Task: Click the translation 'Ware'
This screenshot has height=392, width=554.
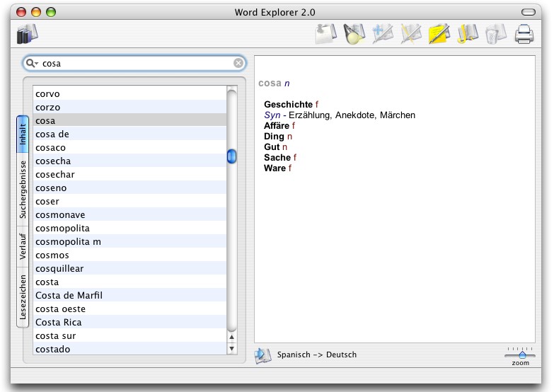Action: [x=275, y=168]
